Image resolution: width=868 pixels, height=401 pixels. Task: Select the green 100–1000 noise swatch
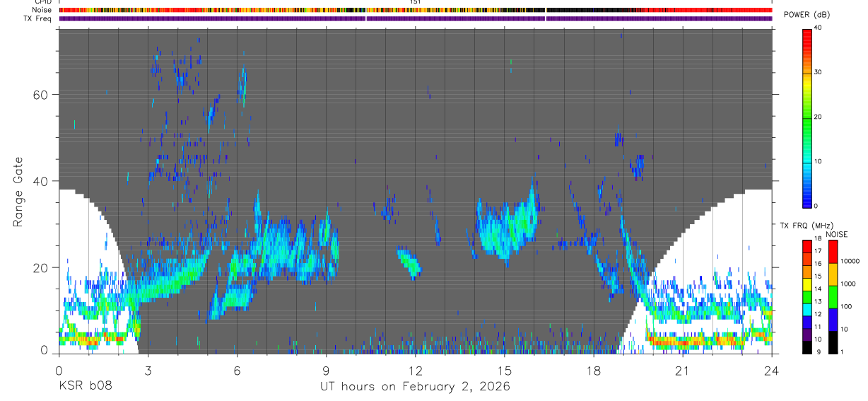[833, 297]
